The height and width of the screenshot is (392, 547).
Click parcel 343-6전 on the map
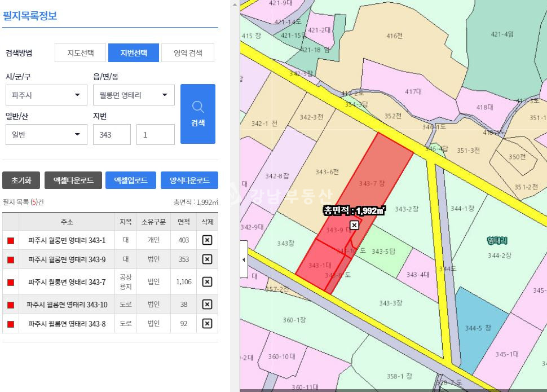click(x=327, y=171)
